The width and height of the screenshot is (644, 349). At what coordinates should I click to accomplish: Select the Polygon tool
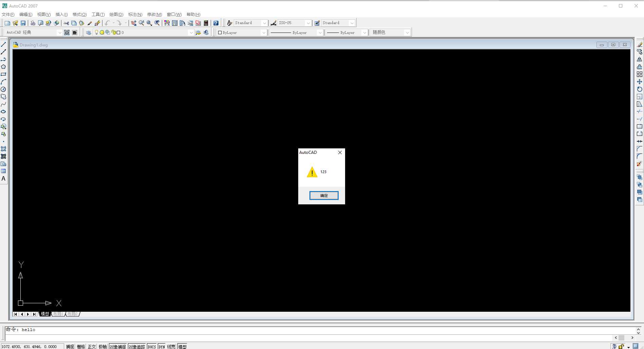(x=3, y=67)
